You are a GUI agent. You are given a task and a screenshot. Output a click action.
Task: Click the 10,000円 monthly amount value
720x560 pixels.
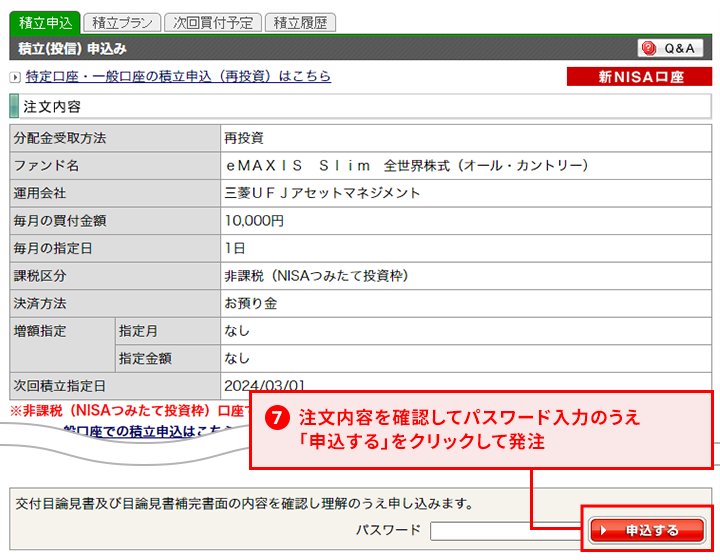pyautogui.click(x=254, y=221)
